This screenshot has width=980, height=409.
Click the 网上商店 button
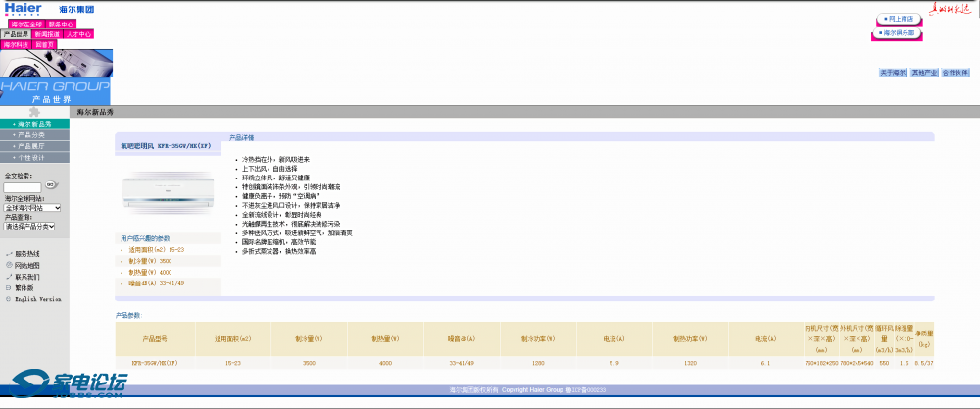[899, 19]
